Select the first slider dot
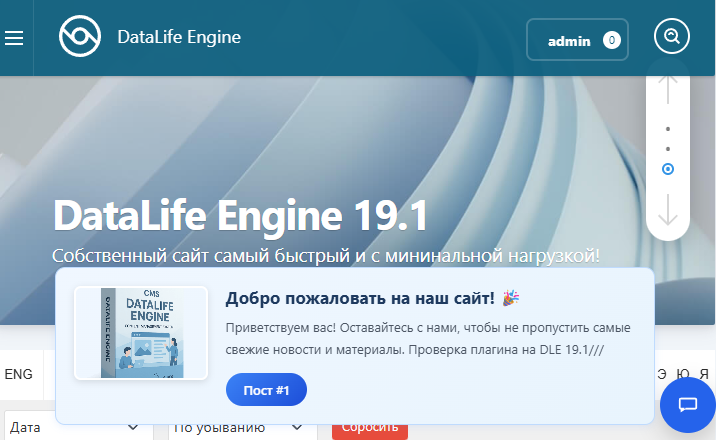Screen dimensions: 716x440 coord(668,129)
